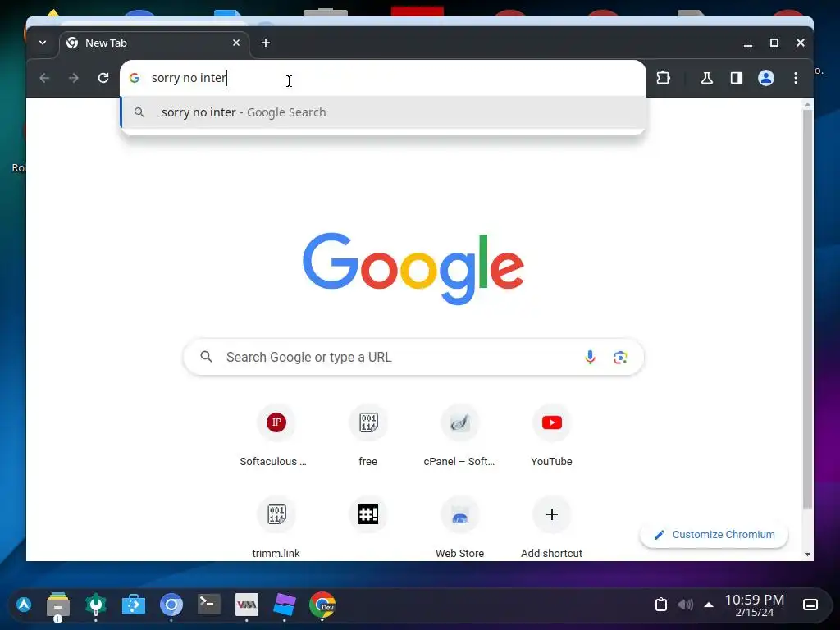Open the Web Store shortcut
Viewport: 840px width, 630px height.
tap(459, 527)
